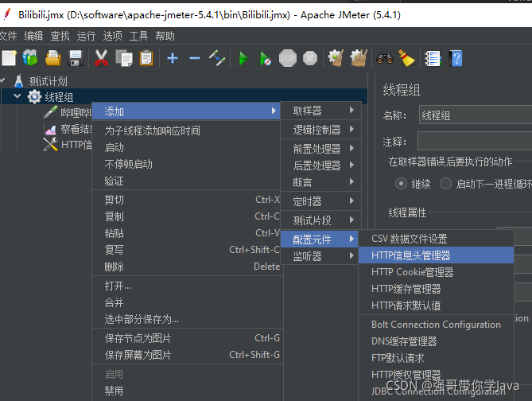532x401 pixels.
Task: Open the 编辑 menu
Action: click(33, 36)
